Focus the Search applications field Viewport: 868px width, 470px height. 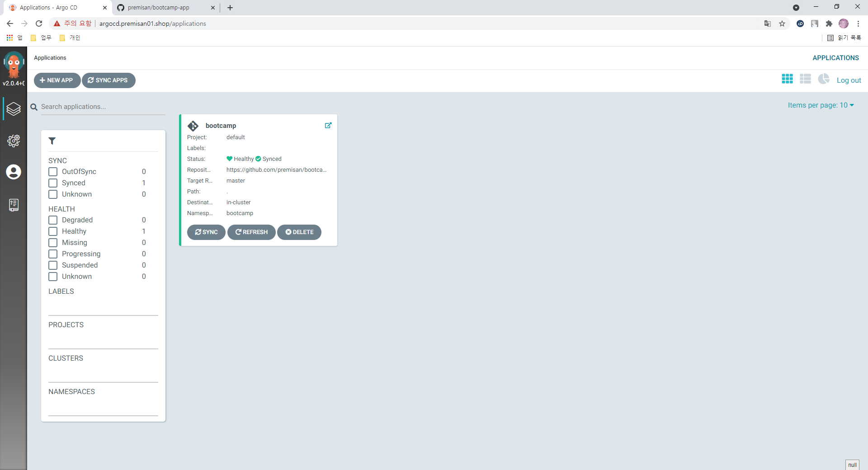(103, 107)
